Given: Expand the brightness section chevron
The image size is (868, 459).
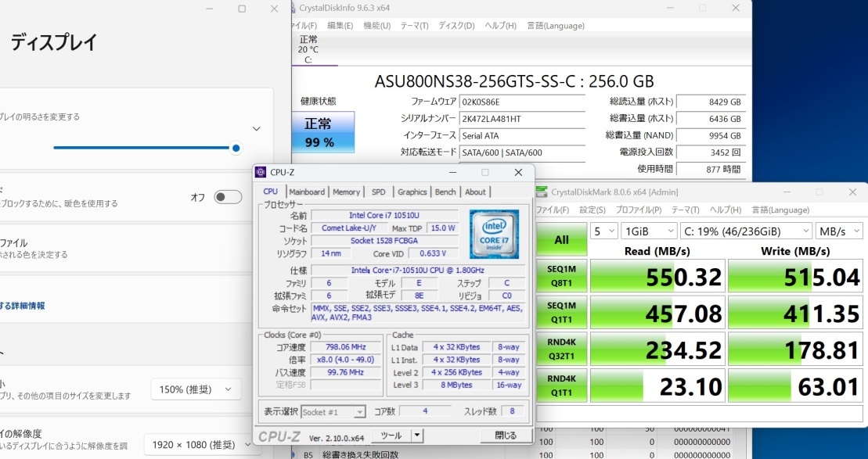Looking at the screenshot, I should coord(256,129).
